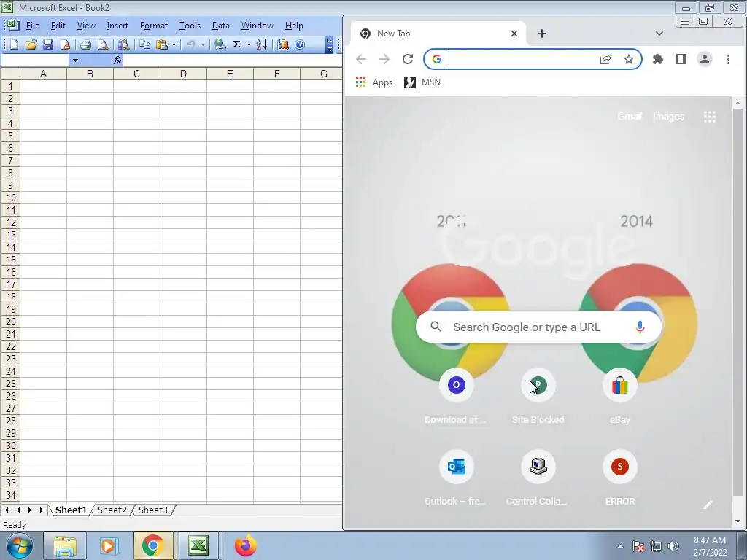Share this page icon in Chrome address bar

(605, 59)
